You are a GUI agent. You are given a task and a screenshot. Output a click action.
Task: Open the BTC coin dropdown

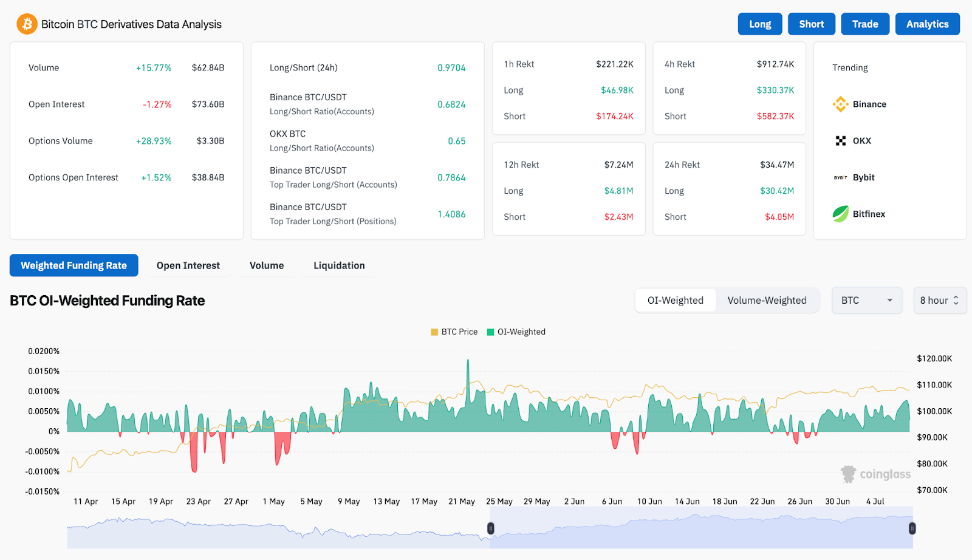tap(866, 300)
